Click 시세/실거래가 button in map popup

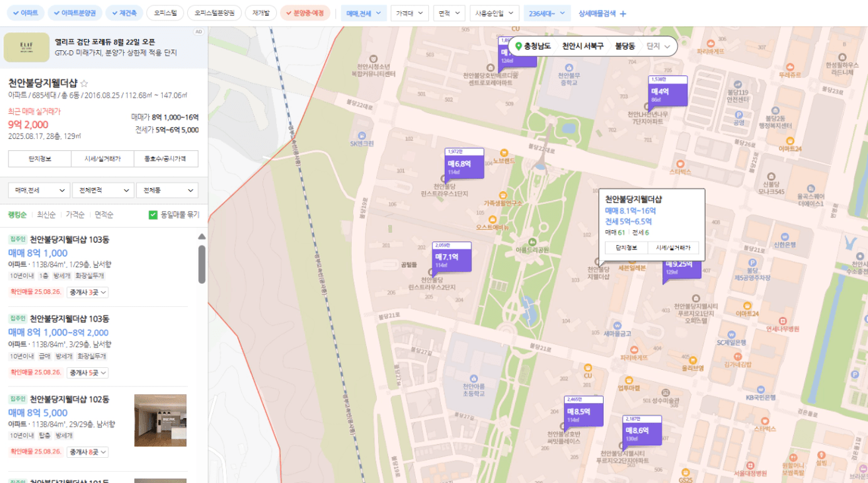point(673,247)
